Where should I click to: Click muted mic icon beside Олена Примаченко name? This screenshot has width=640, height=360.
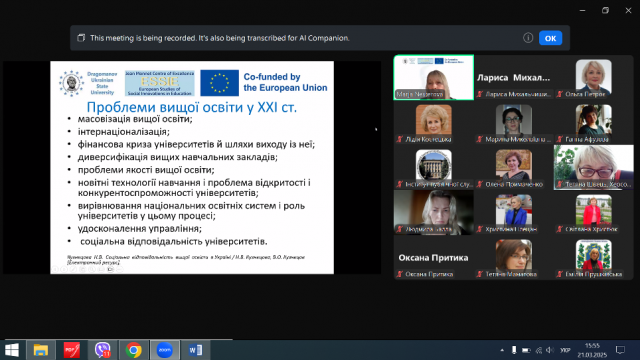coord(480,184)
